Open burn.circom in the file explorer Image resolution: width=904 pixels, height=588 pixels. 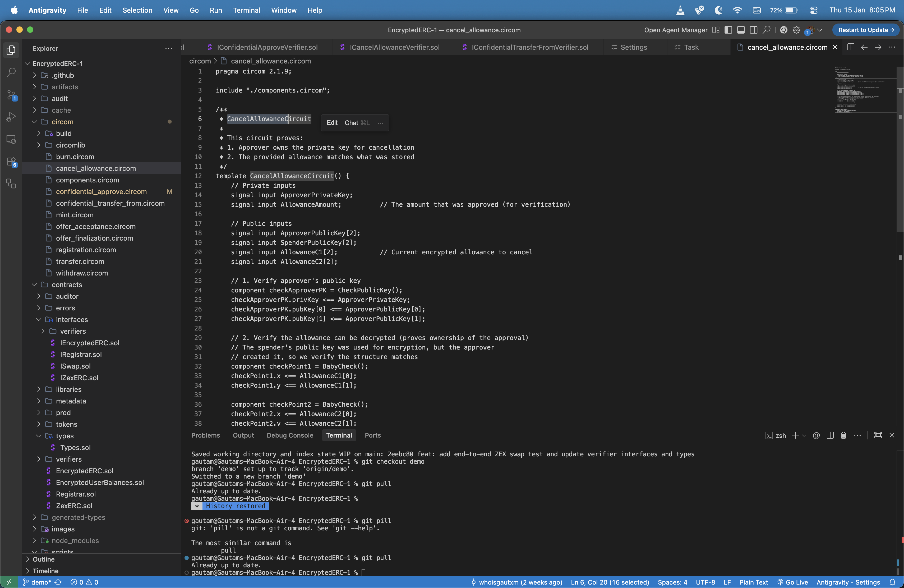(x=75, y=157)
